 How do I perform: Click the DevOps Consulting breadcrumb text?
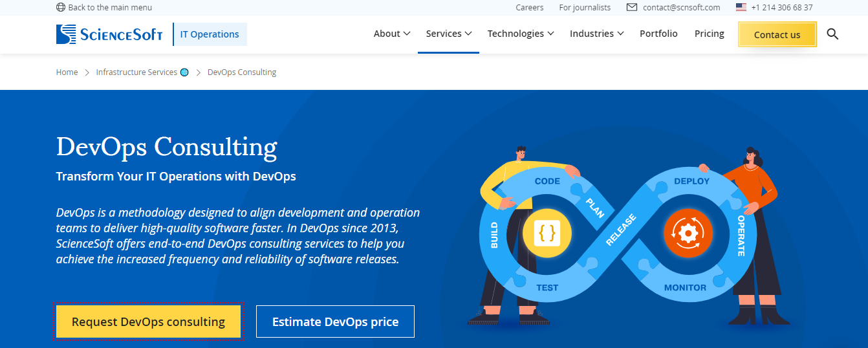pyautogui.click(x=242, y=72)
